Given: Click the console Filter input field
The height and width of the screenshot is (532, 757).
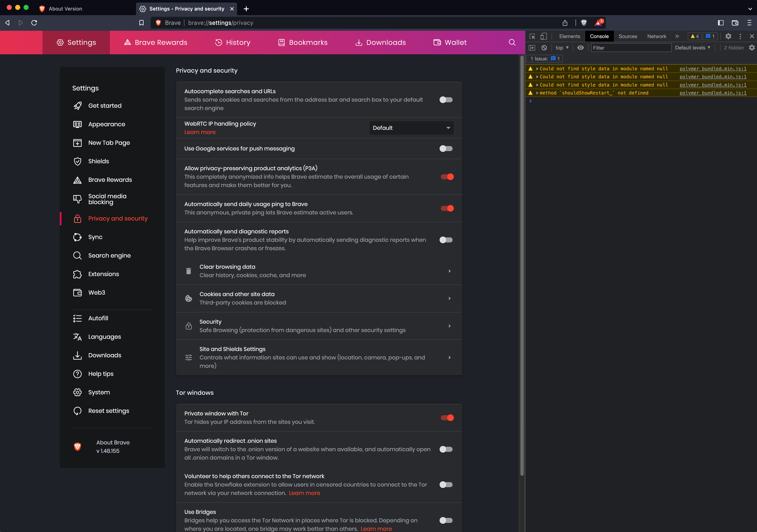Looking at the screenshot, I should coord(631,48).
